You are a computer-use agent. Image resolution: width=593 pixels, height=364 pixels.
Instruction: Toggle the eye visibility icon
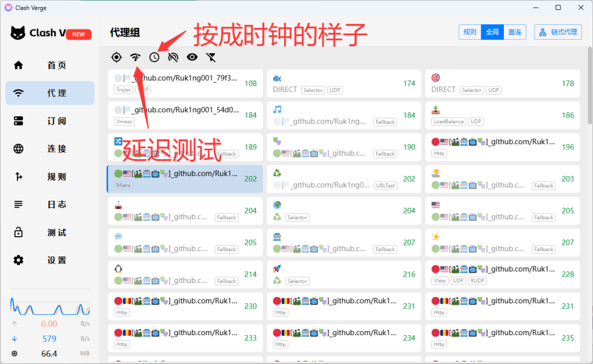[x=192, y=57]
